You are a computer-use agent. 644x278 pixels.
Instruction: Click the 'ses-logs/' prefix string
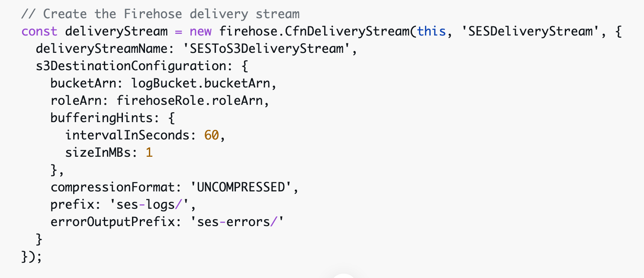[x=150, y=204]
